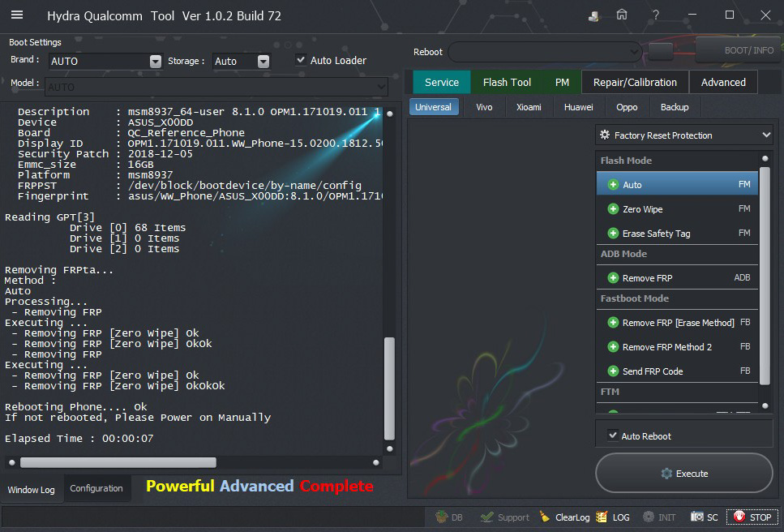This screenshot has height=532, width=784.
Task: Switch to the Service tab
Action: tap(442, 82)
